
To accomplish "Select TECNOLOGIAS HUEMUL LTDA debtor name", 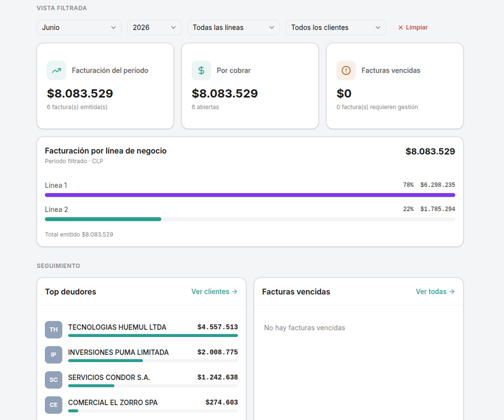I will 117,327.
